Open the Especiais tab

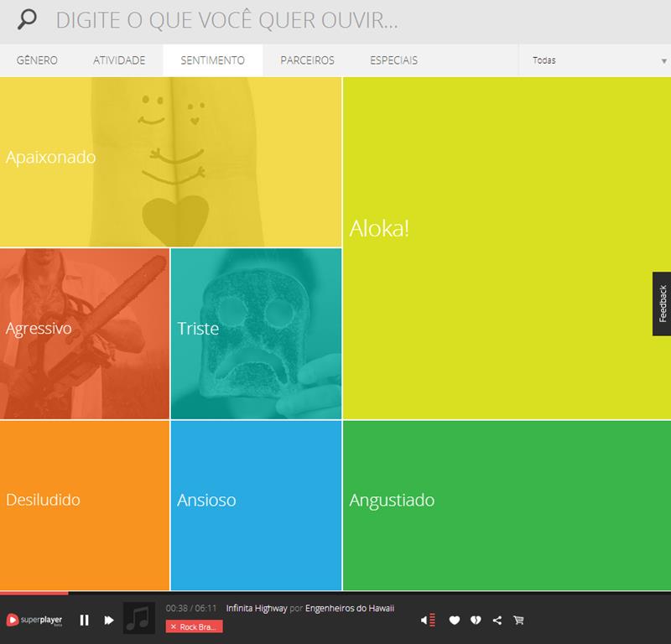(393, 60)
